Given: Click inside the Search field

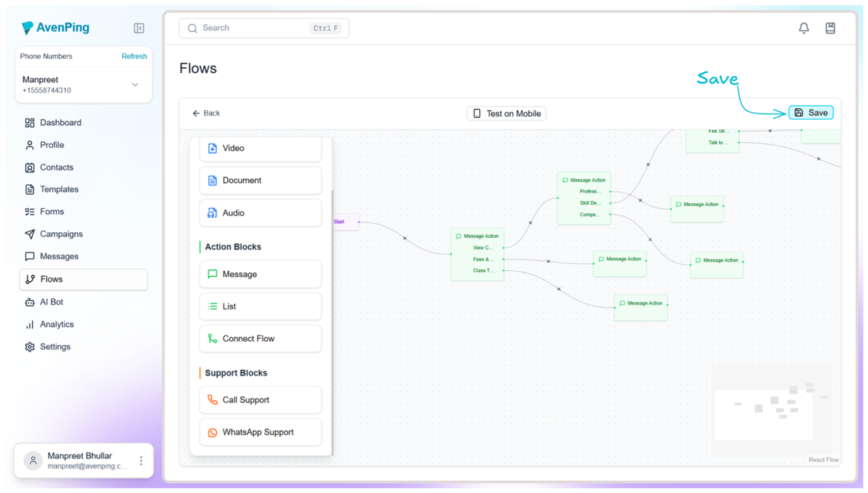Looking at the screenshot, I should 260,28.
